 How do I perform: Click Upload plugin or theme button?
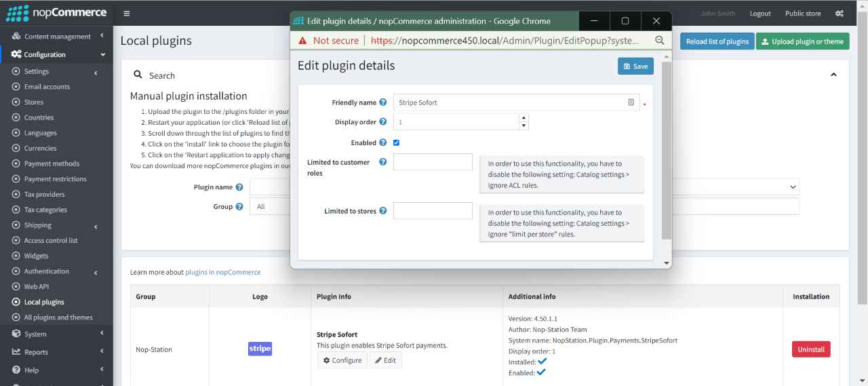coord(803,41)
